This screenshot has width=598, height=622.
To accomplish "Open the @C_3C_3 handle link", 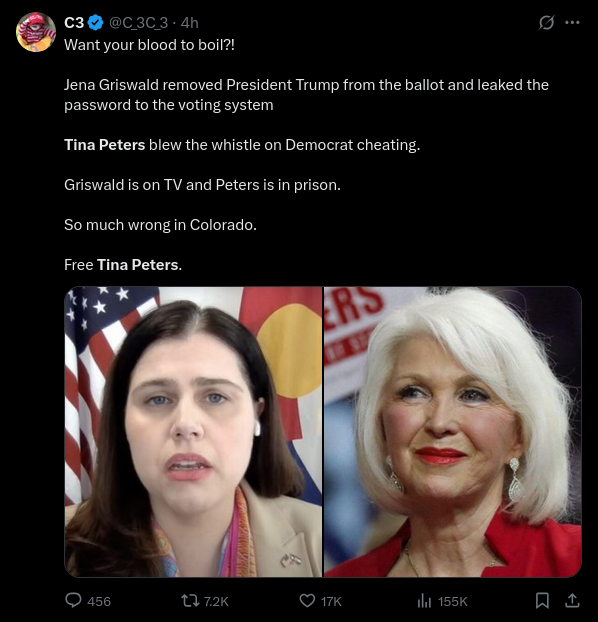I will (x=138, y=23).
